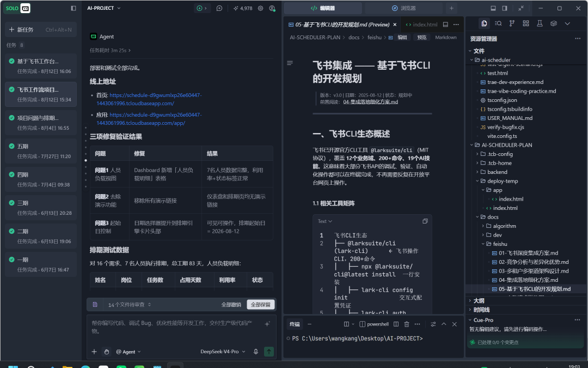Switch document to 编辑 mode
Viewport: 588px width, 368px height.
[402, 38]
